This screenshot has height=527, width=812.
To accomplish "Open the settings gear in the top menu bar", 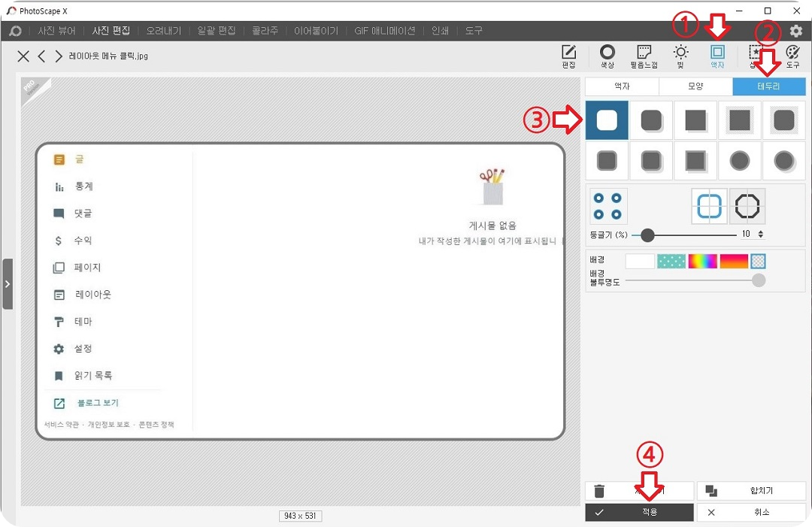I will [x=796, y=31].
